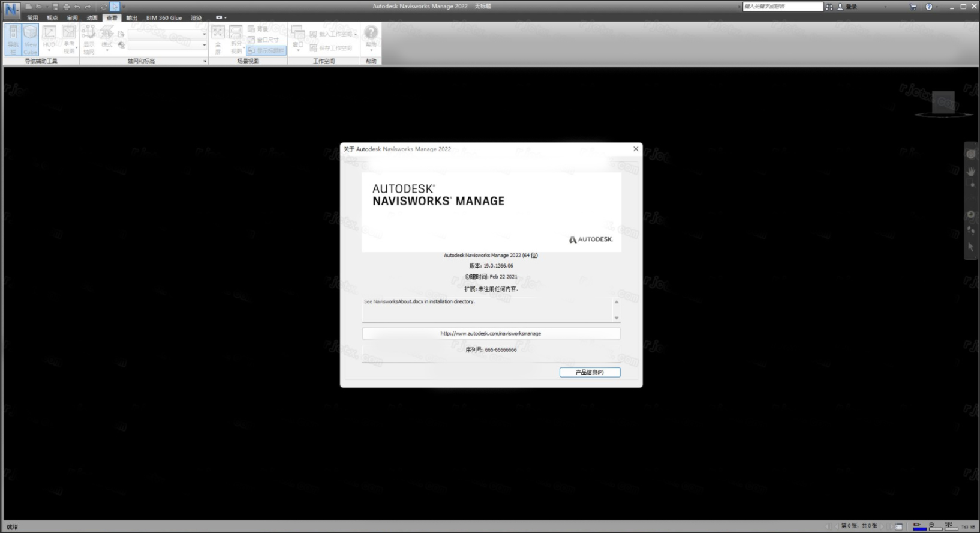Open the quick access toolbar customize dropdown
Screen dimensions: 980x533
pos(124,7)
